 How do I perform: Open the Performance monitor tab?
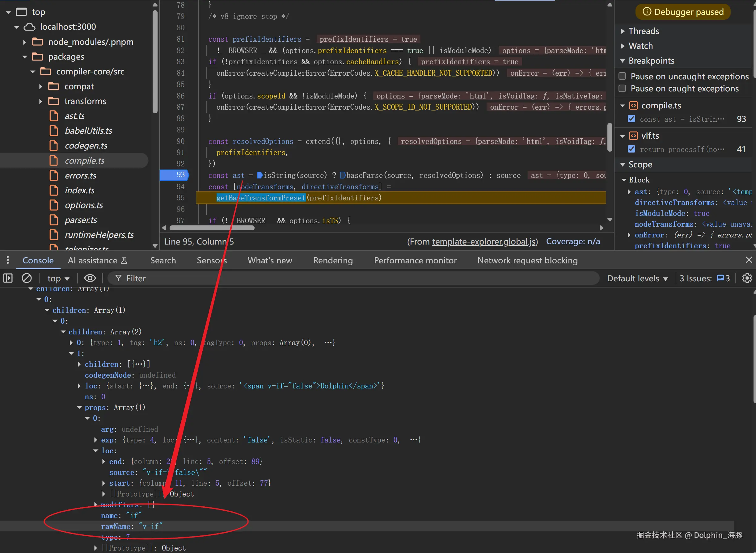coord(415,260)
